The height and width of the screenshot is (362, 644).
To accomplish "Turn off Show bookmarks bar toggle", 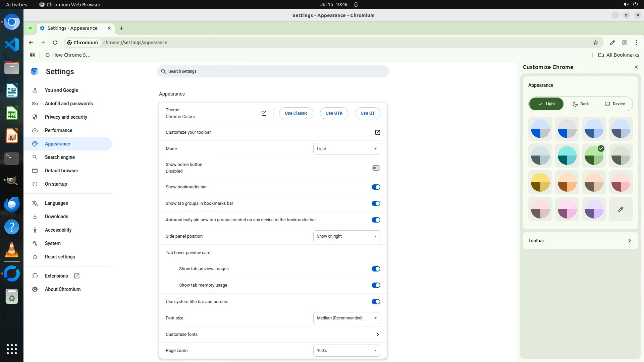I will tap(376, 187).
